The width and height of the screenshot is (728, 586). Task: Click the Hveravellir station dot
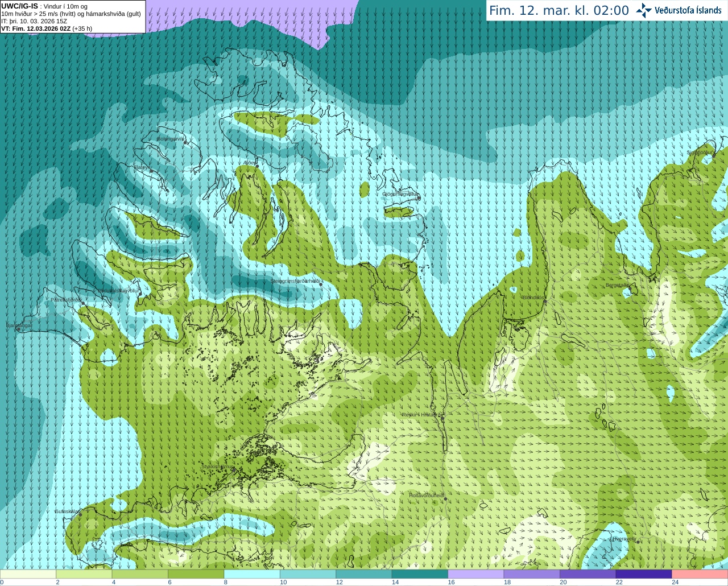(638, 542)
